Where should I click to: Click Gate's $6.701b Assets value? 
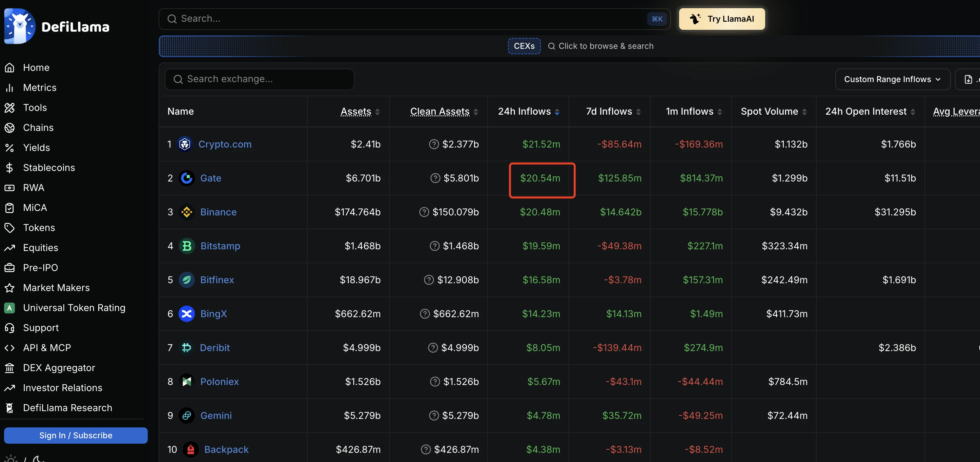pyautogui.click(x=363, y=178)
